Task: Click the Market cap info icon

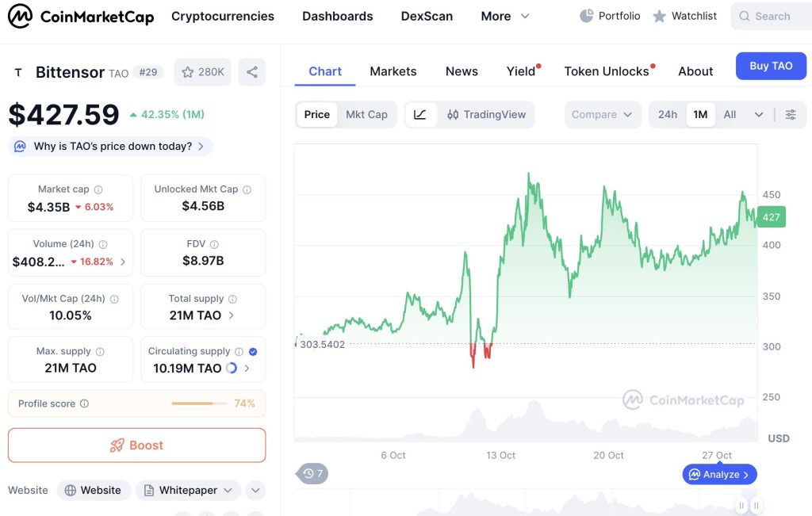Action: pyautogui.click(x=98, y=189)
